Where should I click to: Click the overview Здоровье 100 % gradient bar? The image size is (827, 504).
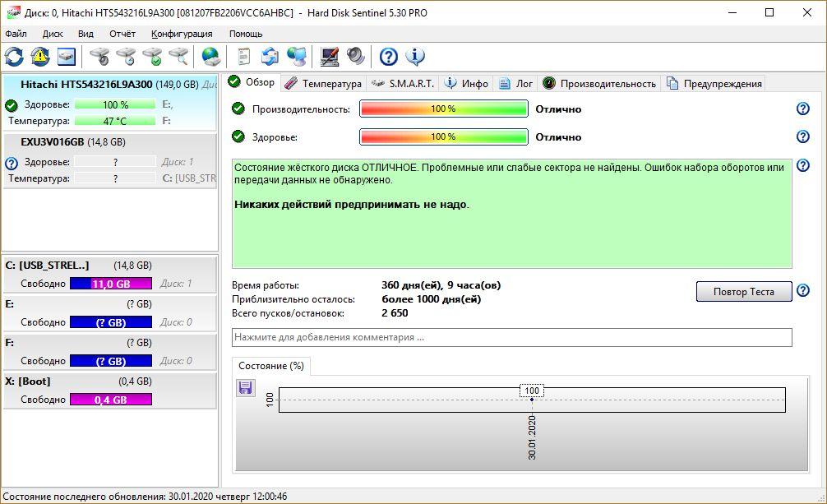[x=444, y=136]
